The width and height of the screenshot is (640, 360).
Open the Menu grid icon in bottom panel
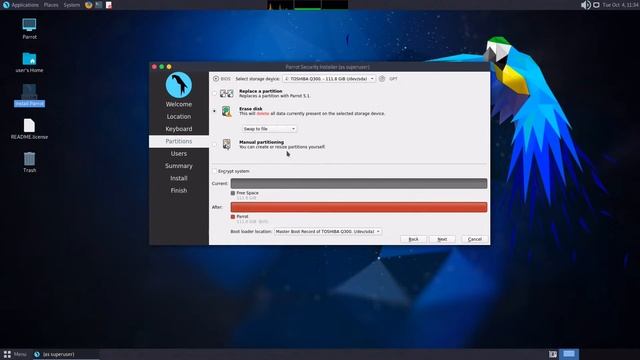click(x=7, y=354)
